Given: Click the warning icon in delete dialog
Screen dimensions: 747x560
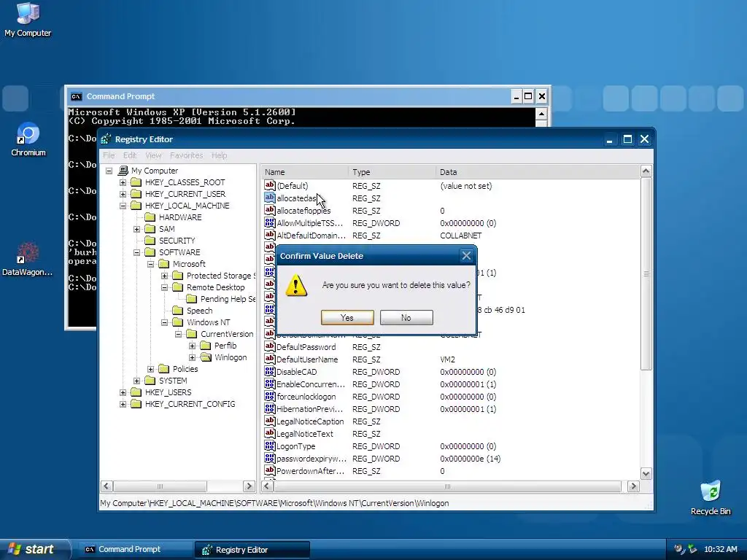Looking at the screenshot, I should (x=296, y=285).
